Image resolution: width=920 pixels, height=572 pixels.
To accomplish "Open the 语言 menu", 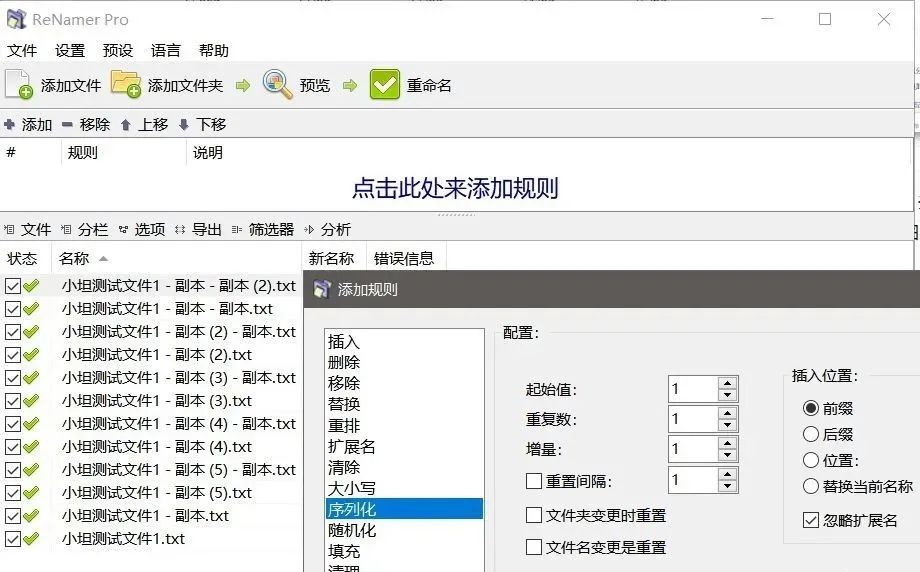I will pos(165,50).
